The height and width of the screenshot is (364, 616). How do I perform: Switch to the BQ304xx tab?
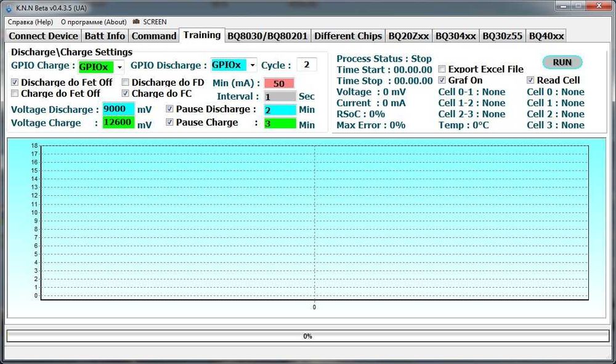pyautogui.click(x=456, y=36)
